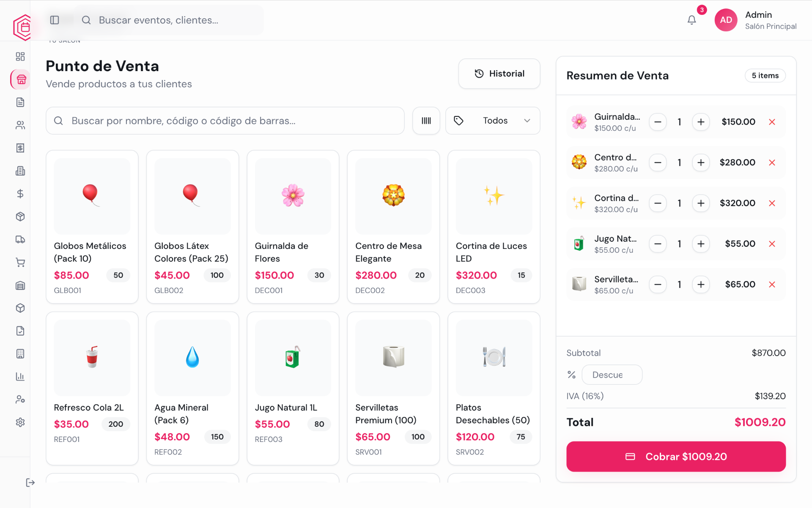Open the settings gear in sidebar
This screenshot has height=508, width=812.
click(20, 422)
